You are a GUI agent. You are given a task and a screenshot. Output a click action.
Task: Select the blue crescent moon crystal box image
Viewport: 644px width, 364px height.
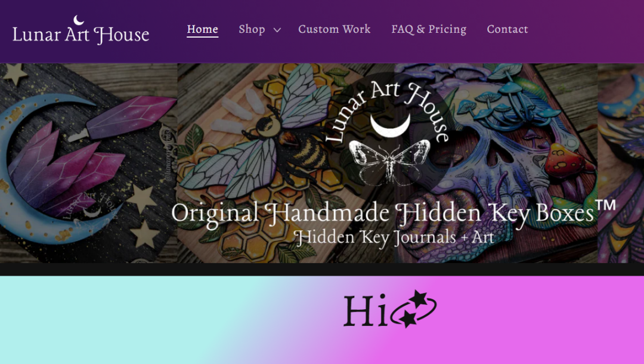point(89,163)
